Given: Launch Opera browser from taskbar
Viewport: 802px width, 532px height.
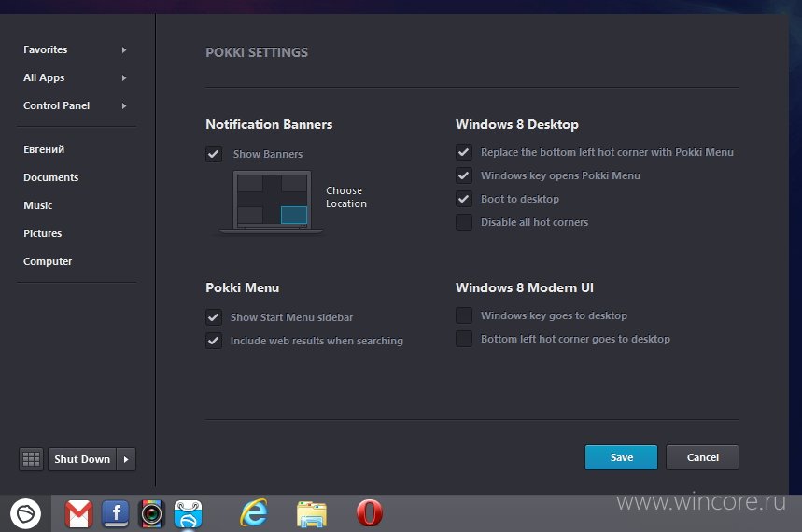Looking at the screenshot, I should [x=370, y=513].
